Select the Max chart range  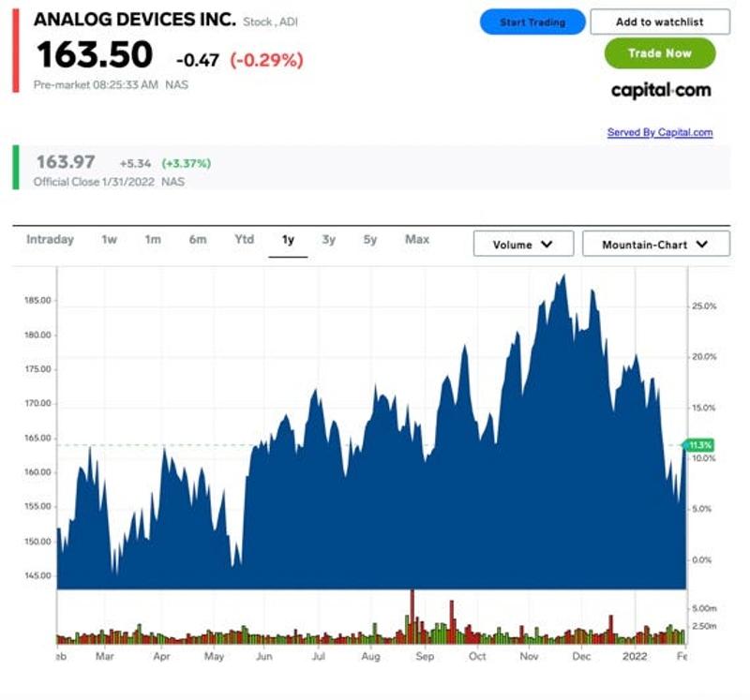click(x=417, y=240)
